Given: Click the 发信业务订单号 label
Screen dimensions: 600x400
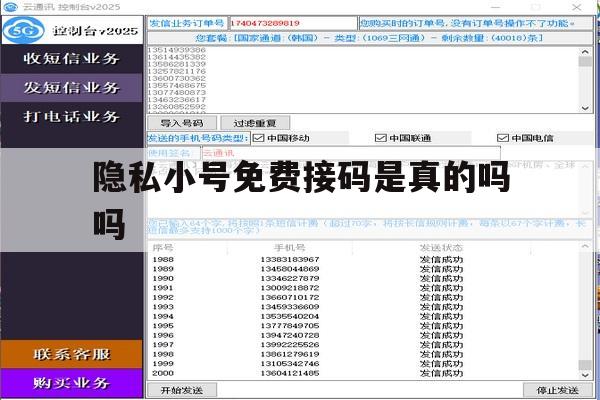Looking at the screenshot, I should point(187,23).
